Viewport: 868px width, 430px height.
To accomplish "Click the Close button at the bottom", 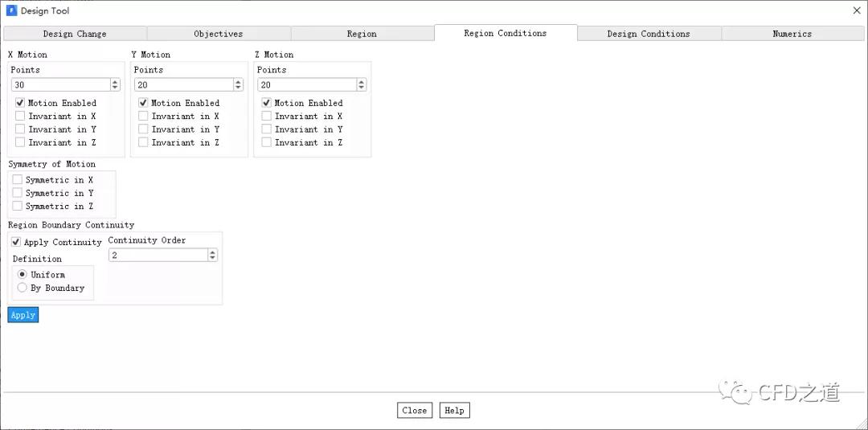I will pos(414,410).
